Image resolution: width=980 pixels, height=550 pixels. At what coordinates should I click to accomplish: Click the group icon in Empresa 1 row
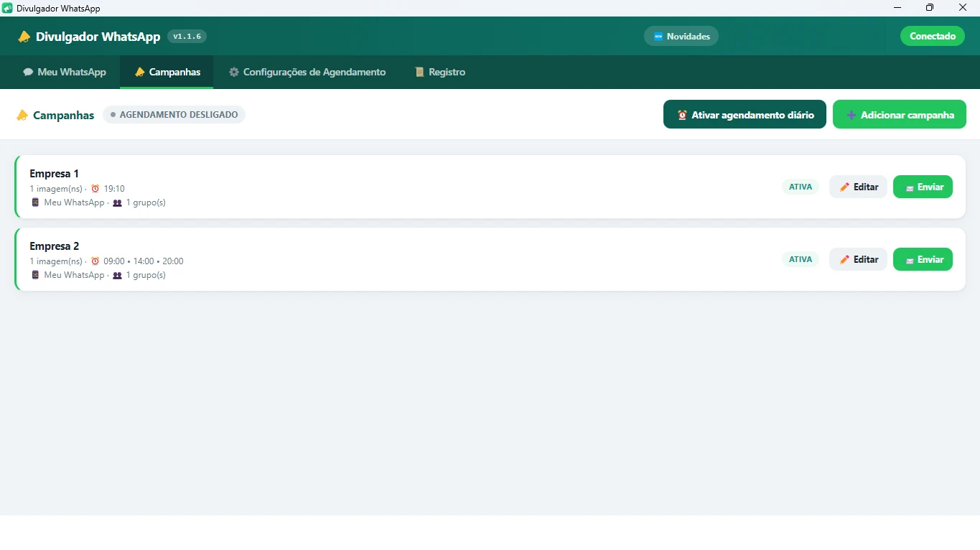118,202
